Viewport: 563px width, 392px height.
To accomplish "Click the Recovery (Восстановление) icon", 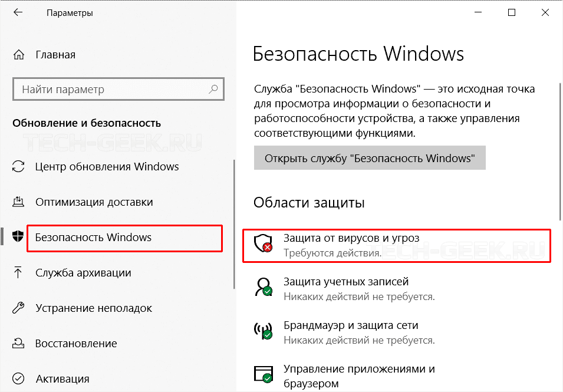I will coord(18,344).
